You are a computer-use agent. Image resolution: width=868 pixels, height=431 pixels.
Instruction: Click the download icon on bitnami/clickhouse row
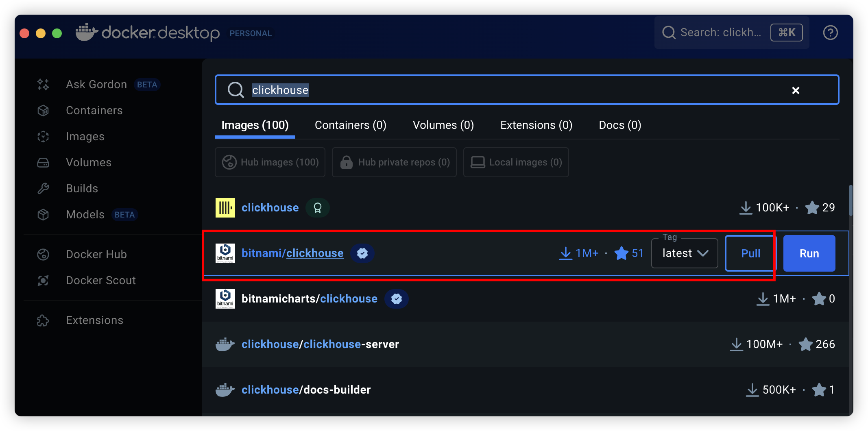coord(566,253)
